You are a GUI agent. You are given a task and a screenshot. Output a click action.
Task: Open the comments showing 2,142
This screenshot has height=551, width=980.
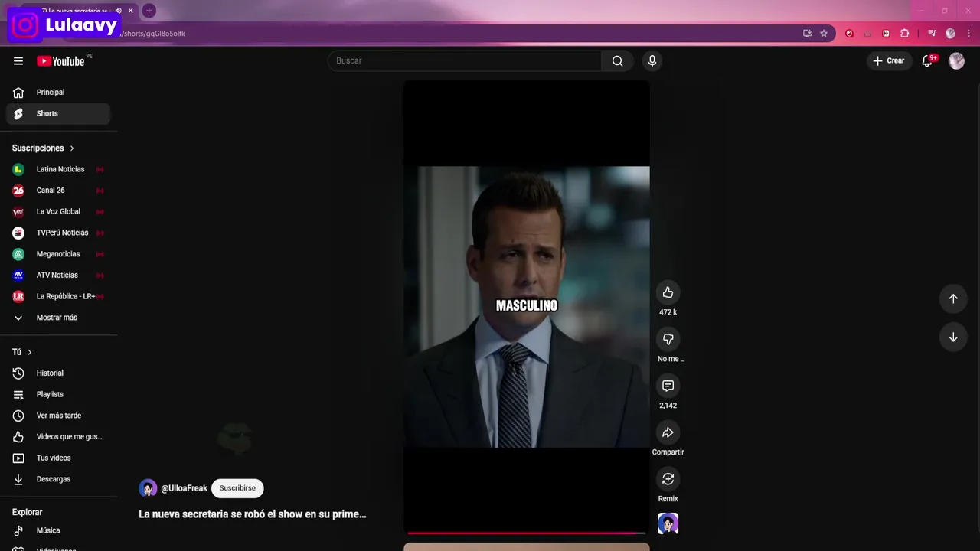point(668,386)
